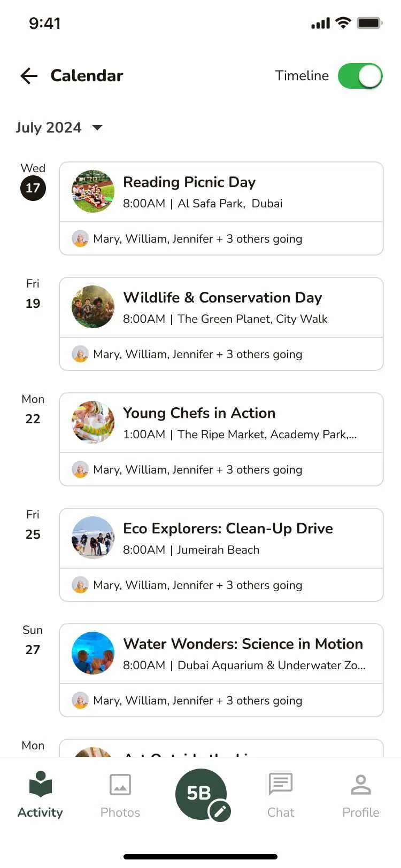Open the Activity book icon tab

[40, 785]
